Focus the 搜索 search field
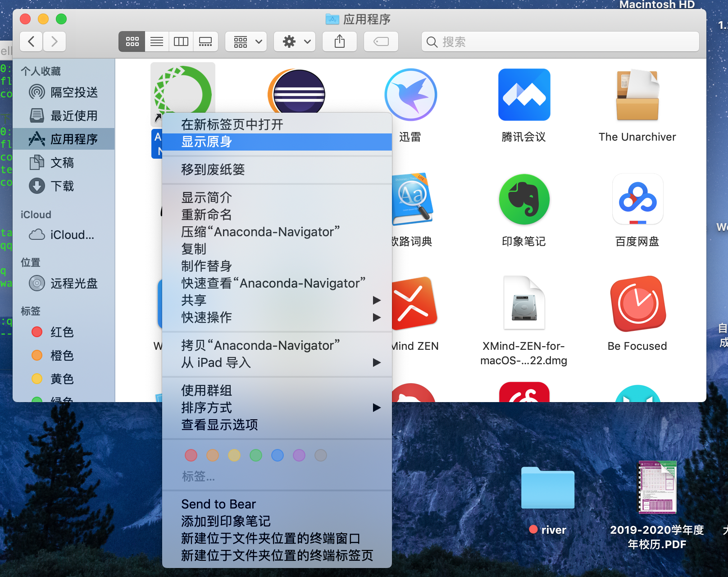Screen dimensions: 728x577 pos(560,41)
